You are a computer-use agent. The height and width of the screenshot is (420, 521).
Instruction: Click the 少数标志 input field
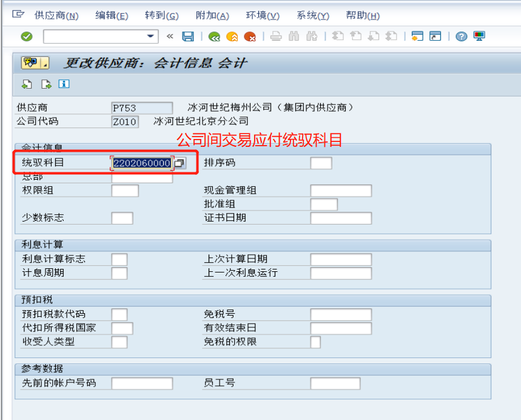tap(123, 218)
